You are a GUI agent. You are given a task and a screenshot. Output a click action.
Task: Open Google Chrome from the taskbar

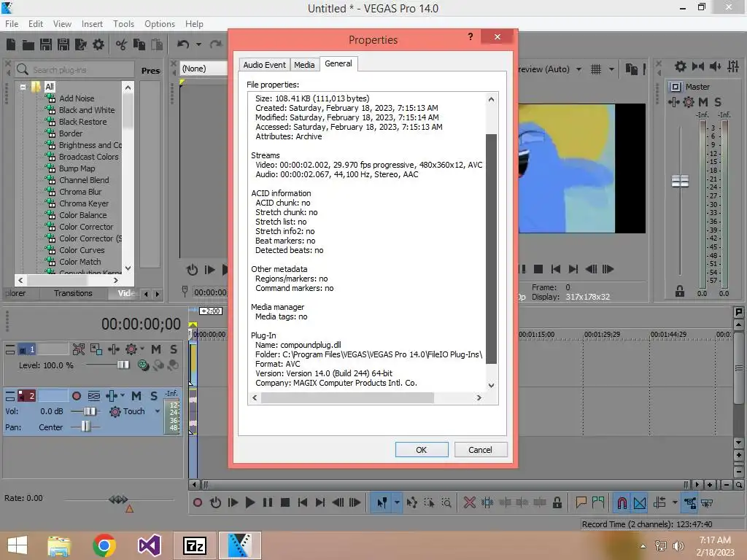[x=104, y=545]
